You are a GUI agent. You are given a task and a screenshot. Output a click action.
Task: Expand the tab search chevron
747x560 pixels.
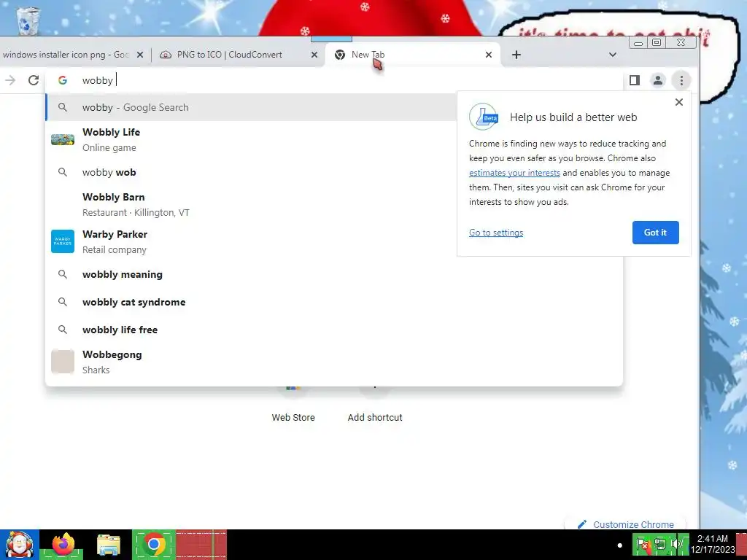click(x=613, y=55)
